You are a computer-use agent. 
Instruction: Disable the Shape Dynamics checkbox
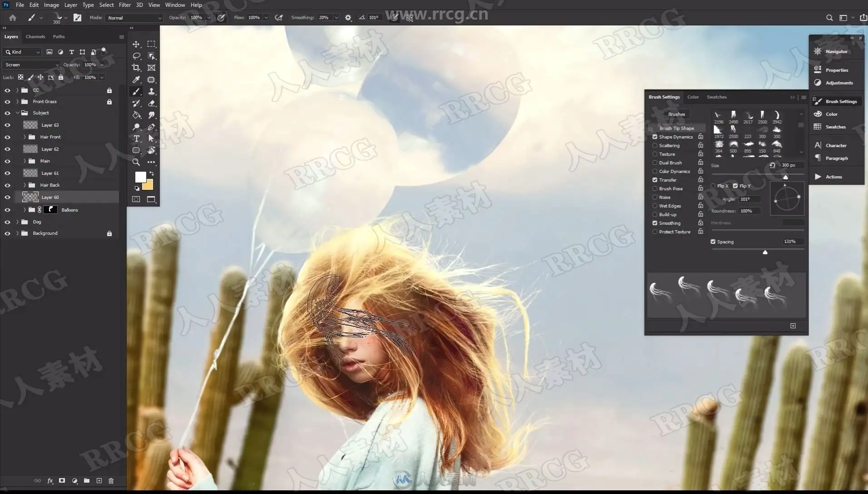[655, 137]
